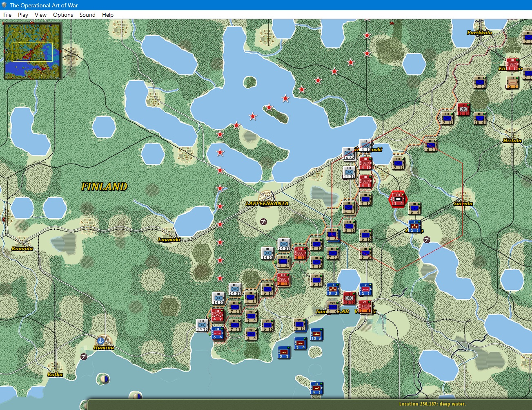Select the tan infantry unit 8 13

(349, 226)
